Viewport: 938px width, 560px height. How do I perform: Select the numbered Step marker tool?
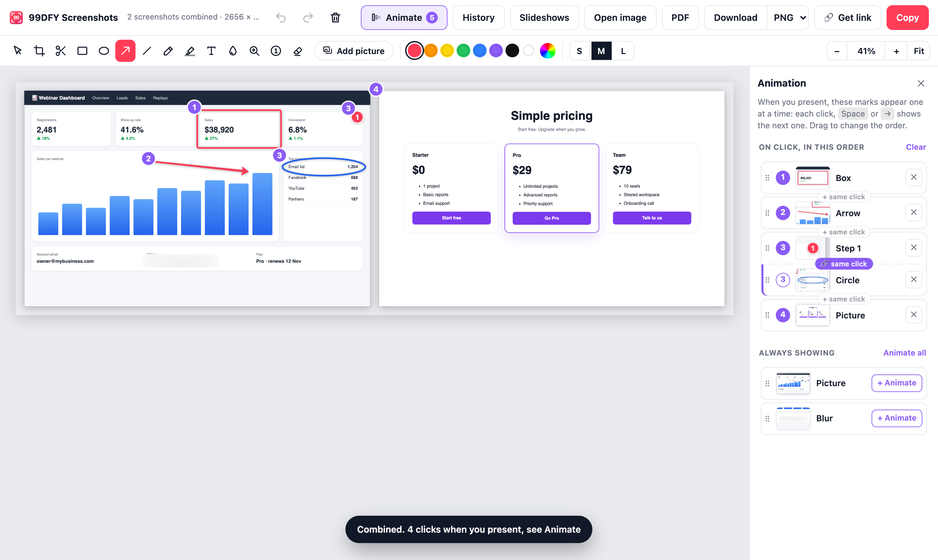coord(276,50)
